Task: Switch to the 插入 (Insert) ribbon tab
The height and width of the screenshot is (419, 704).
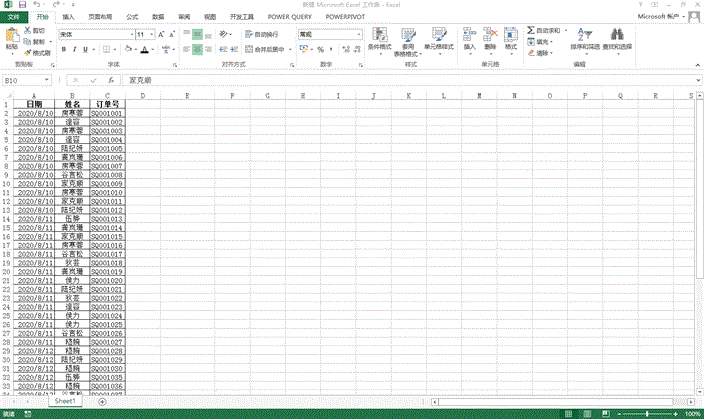Action: 67,17
